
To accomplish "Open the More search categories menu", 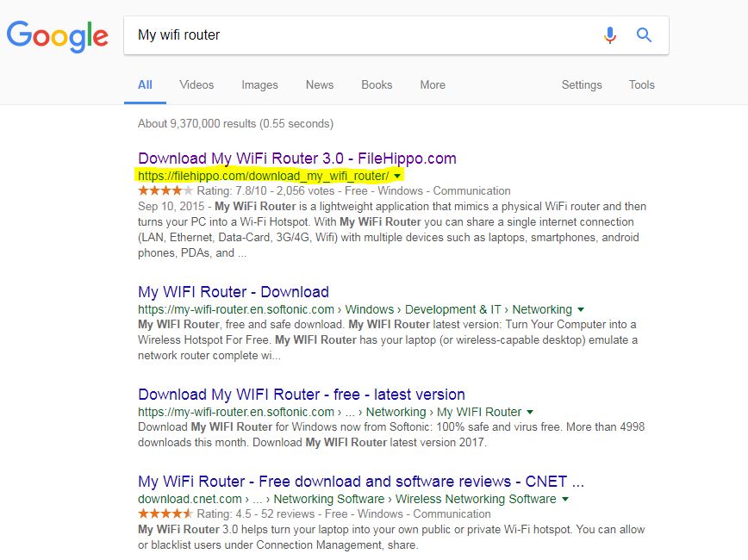I will pyautogui.click(x=433, y=85).
